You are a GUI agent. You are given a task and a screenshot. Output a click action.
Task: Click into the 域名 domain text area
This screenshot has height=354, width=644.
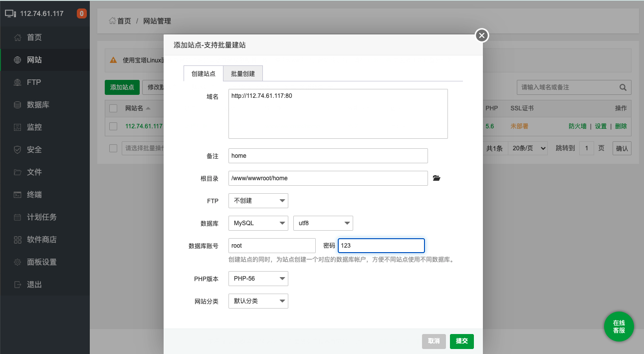[x=338, y=114]
